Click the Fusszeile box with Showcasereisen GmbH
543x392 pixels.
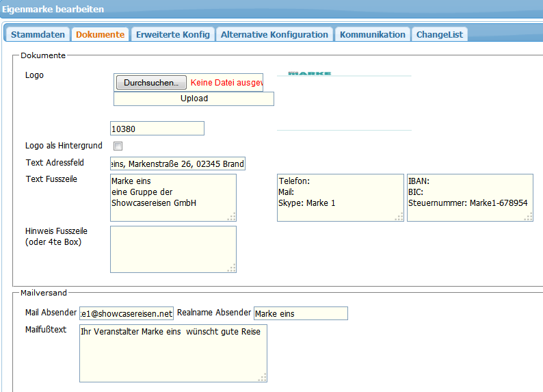click(x=172, y=198)
